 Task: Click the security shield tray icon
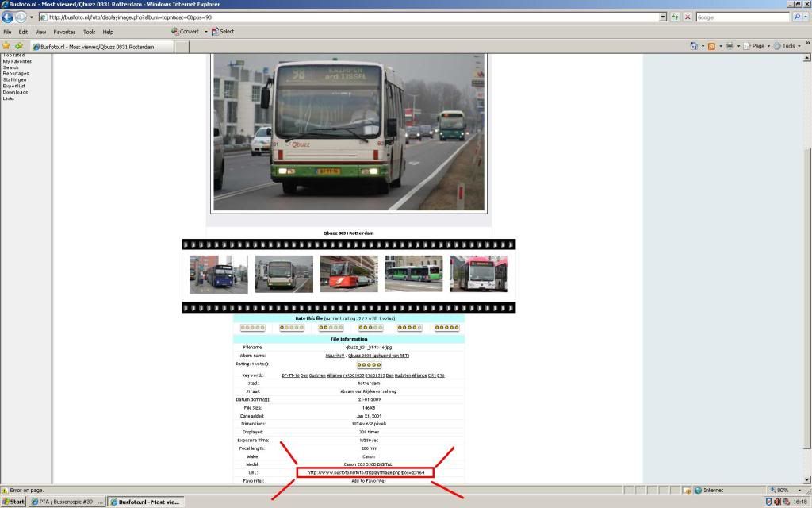pyautogui.click(x=769, y=502)
